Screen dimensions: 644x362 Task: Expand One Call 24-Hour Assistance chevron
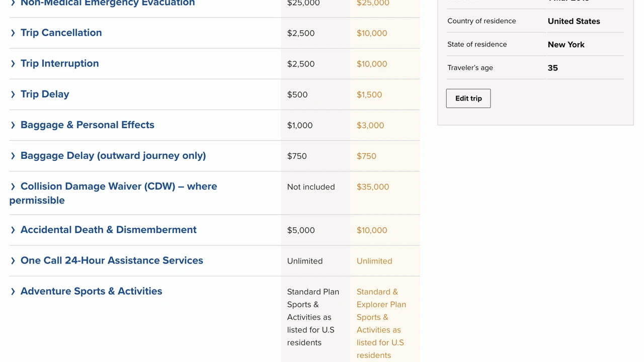[13, 261]
